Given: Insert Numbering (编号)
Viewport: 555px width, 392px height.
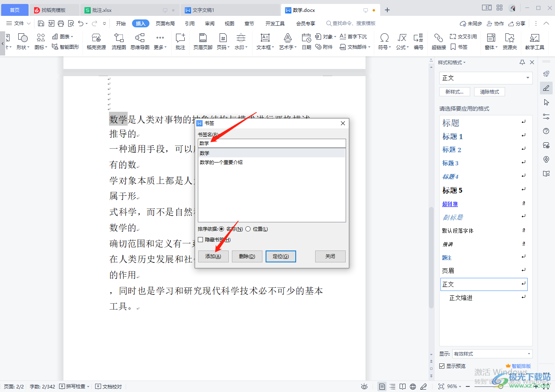Looking at the screenshot, I should tap(418, 41).
